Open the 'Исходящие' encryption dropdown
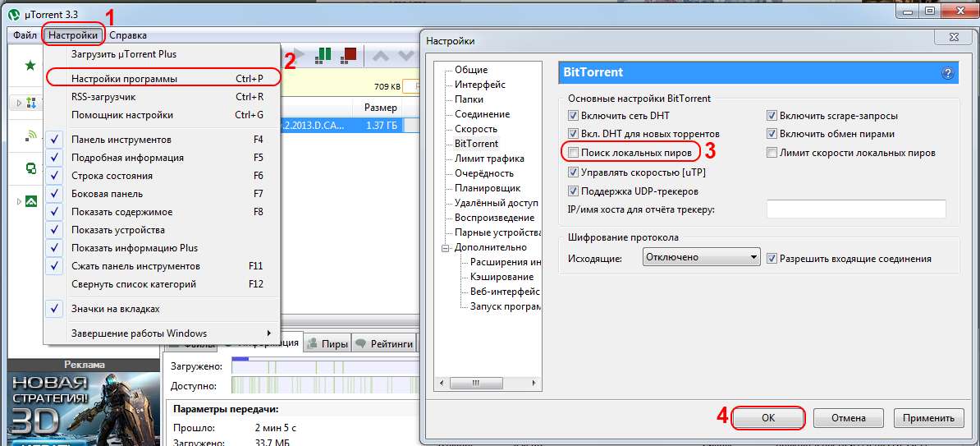 coord(701,257)
